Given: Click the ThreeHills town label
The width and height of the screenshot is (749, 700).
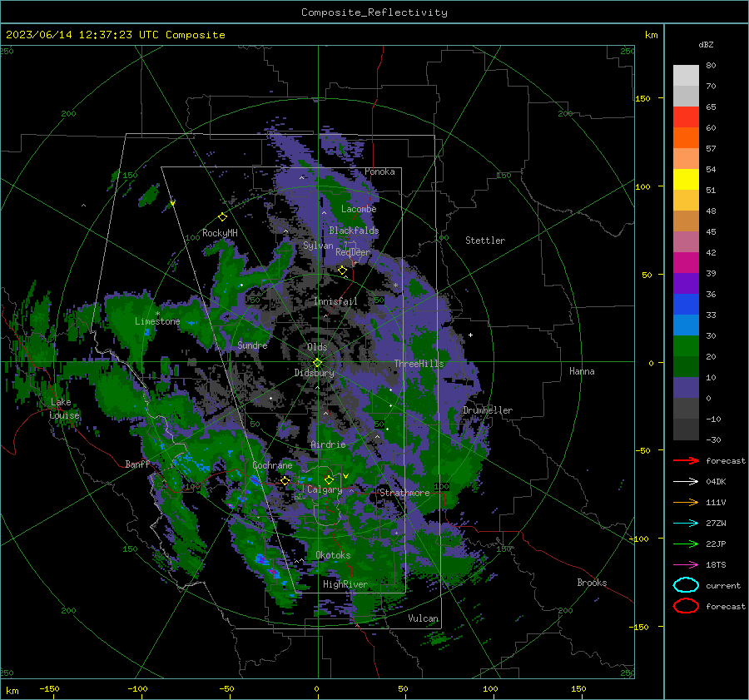Looking at the screenshot, I should [419, 364].
